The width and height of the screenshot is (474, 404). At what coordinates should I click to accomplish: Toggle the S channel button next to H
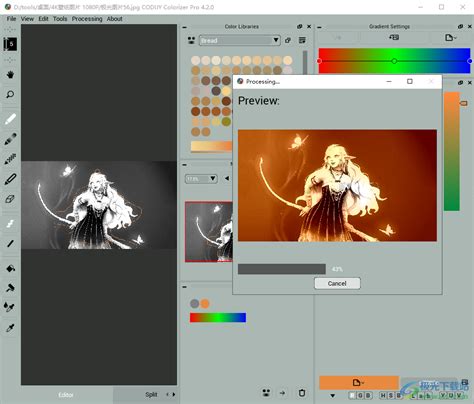(390, 396)
